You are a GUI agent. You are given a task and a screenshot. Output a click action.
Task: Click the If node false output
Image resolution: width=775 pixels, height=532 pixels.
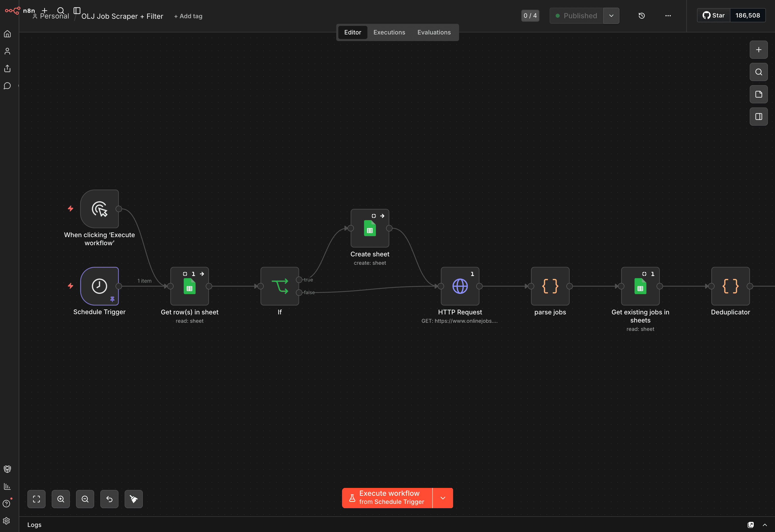pos(299,293)
